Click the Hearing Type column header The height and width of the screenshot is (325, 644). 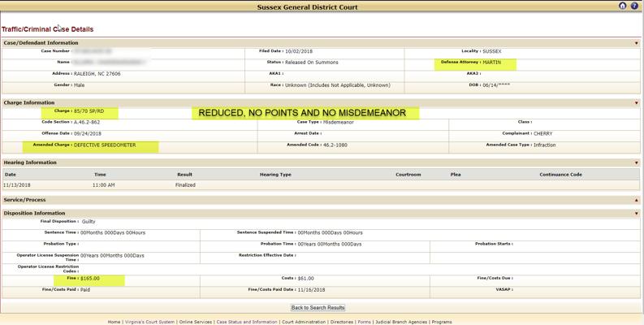tap(275, 175)
